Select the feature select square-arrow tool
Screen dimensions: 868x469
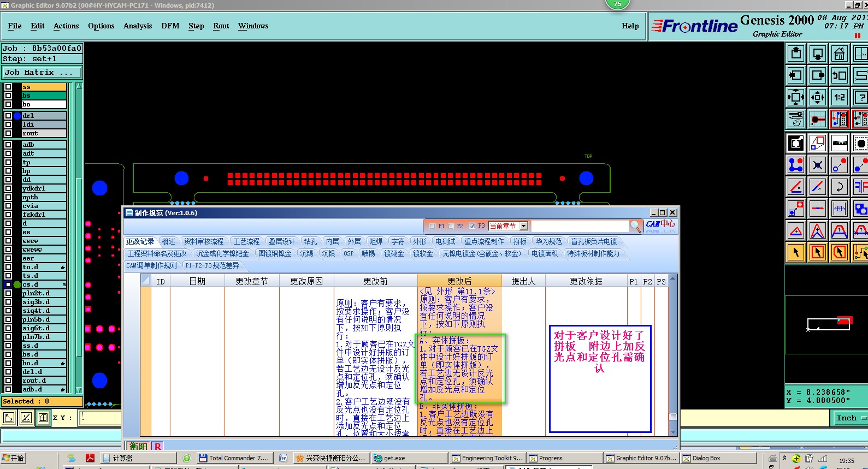(x=796, y=143)
